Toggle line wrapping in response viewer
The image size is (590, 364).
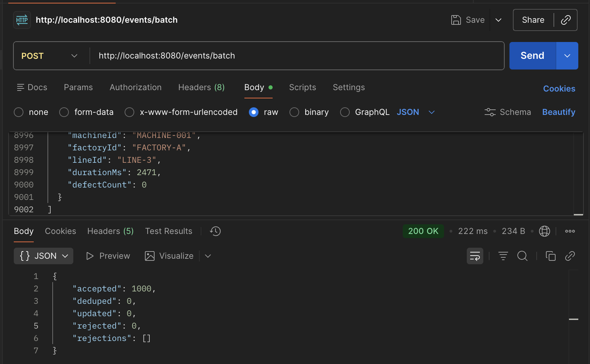(x=475, y=256)
